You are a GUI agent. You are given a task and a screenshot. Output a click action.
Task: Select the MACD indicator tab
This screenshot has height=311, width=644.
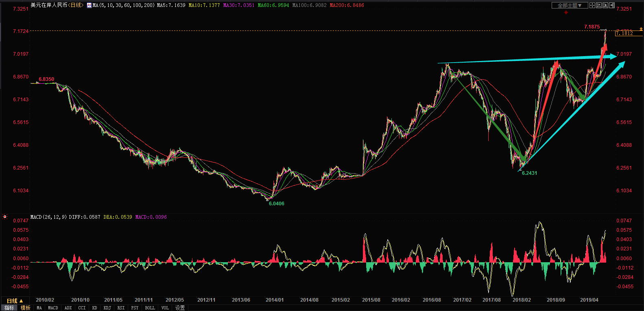pyautogui.click(x=53, y=308)
